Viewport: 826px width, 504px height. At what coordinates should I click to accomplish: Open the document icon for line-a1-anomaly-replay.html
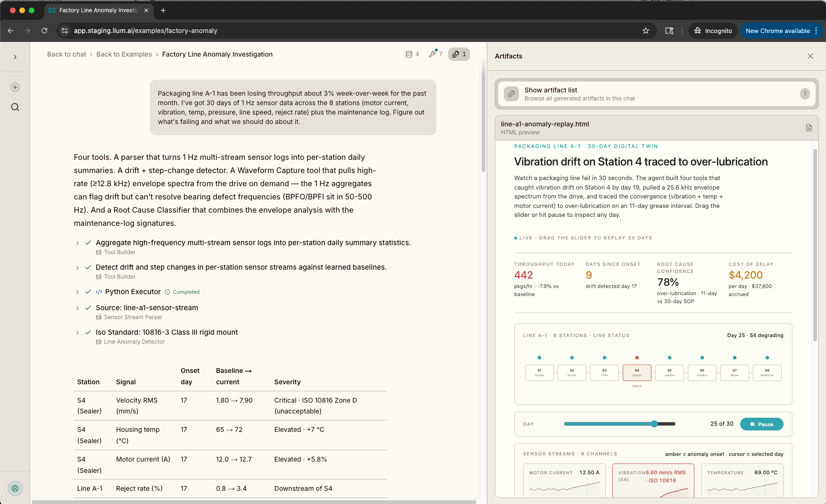(809, 128)
